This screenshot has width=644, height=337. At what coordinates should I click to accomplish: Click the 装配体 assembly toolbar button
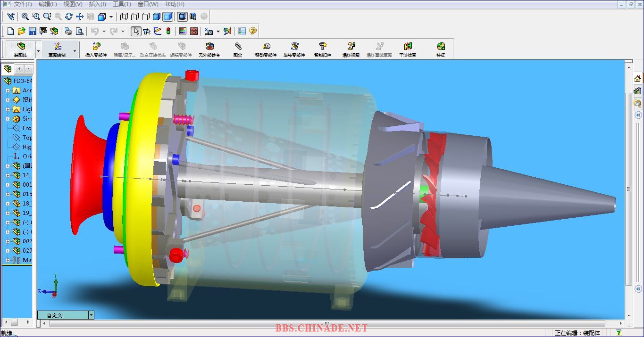point(21,49)
